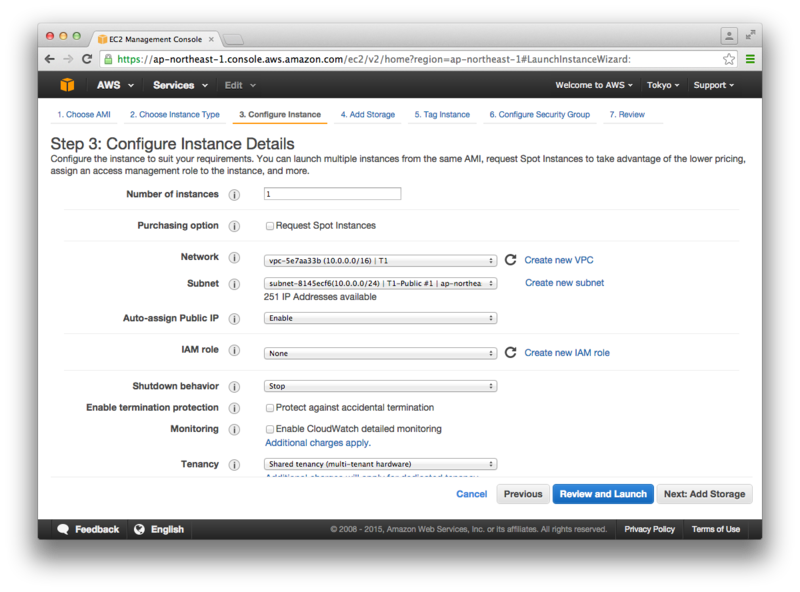The image size is (800, 592).
Task: Click the browser reload page icon
Action: (x=87, y=59)
